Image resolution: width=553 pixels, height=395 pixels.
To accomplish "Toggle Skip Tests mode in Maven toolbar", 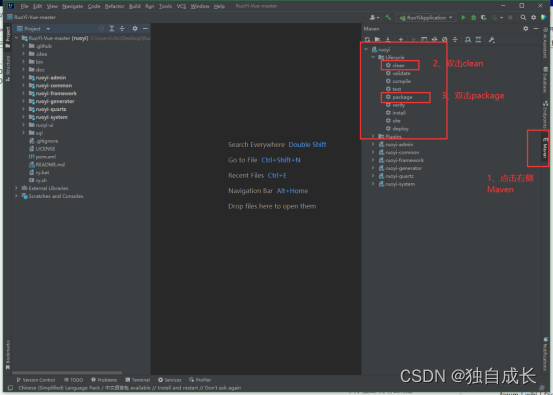I will point(445,40).
